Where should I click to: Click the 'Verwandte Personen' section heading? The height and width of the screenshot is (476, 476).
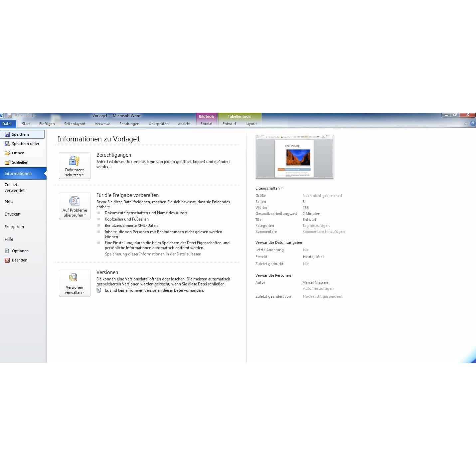[x=273, y=275]
